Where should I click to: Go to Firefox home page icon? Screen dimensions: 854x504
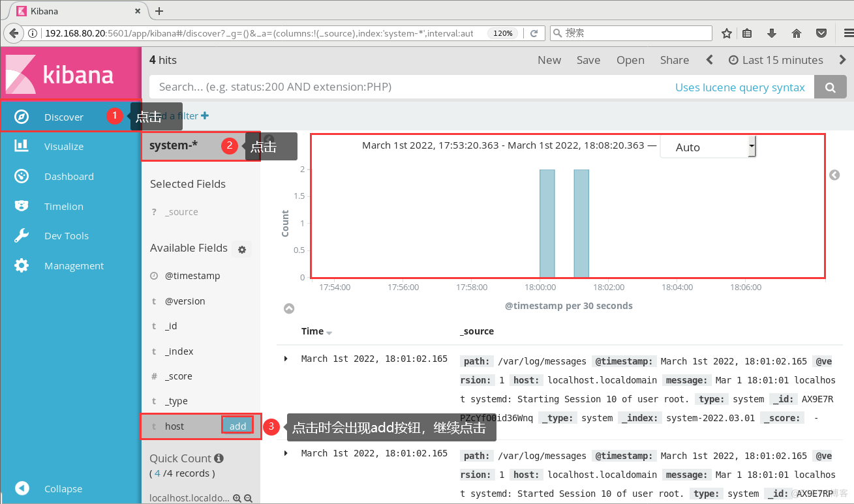coord(797,33)
